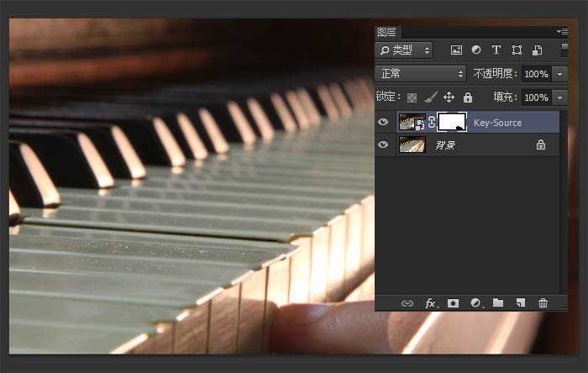
Task: Lock layer position
Action: [449, 97]
